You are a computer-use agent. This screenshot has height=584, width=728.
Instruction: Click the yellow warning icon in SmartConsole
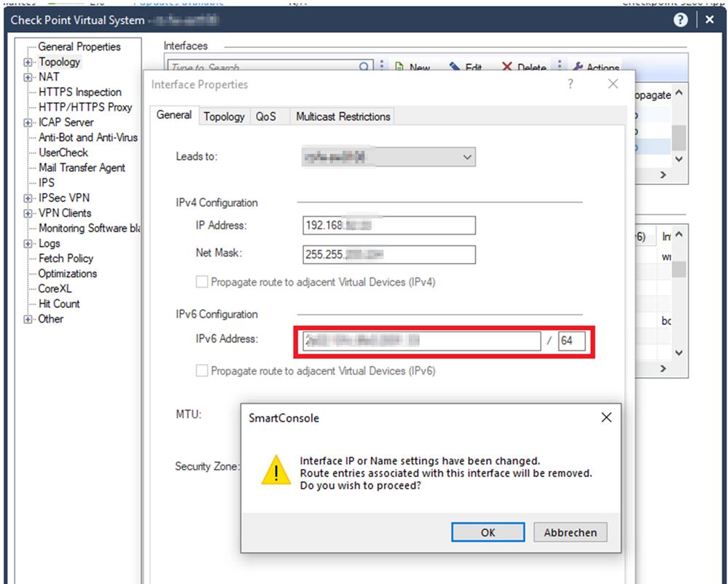pyautogui.click(x=276, y=470)
